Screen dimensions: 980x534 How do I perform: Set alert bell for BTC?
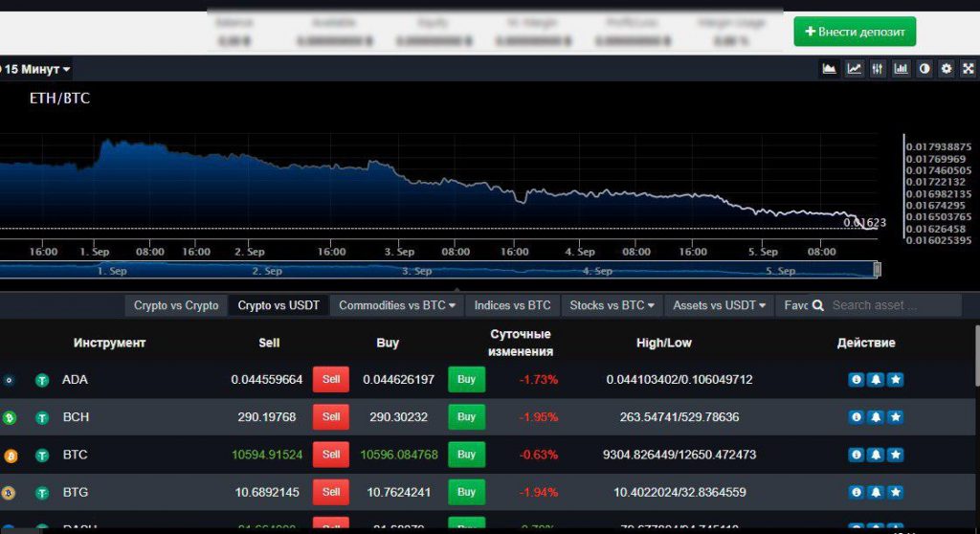click(876, 455)
